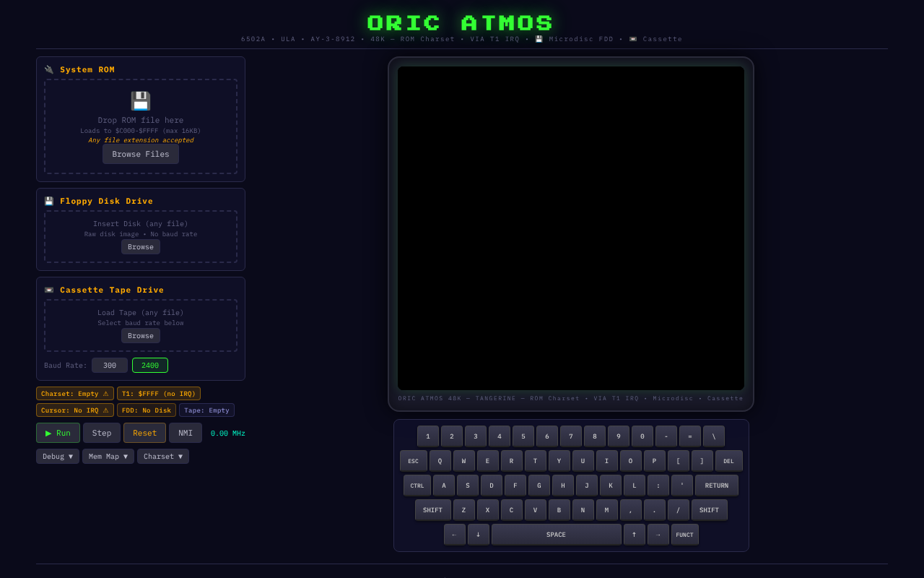924x578 pixels.
Task: Click Browse Files in the System ROM panel
Action: pyautogui.click(x=140, y=154)
